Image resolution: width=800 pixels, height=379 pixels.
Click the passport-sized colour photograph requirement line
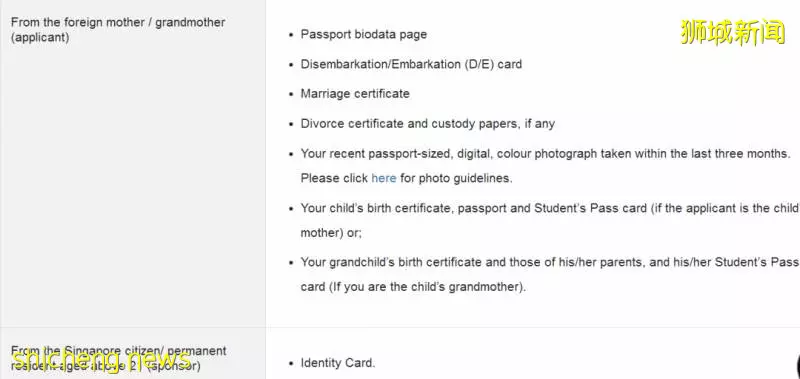[545, 154]
